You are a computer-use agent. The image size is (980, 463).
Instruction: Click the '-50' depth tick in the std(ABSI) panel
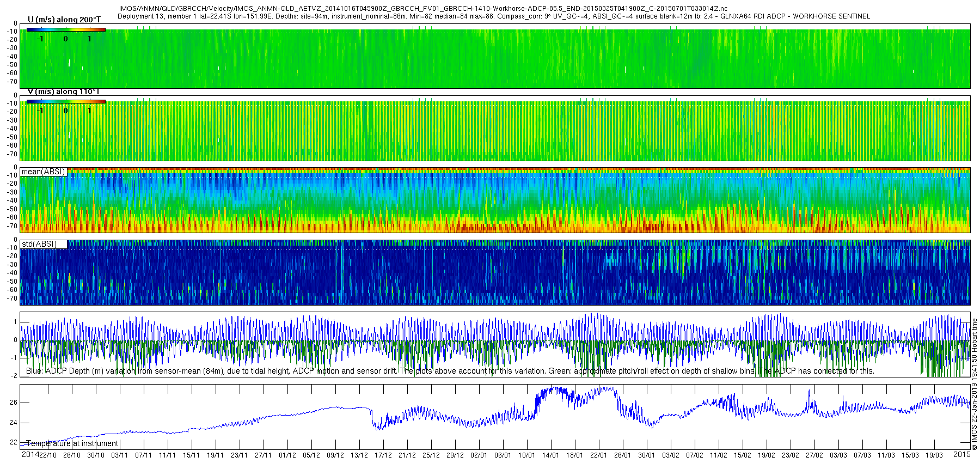pos(11,282)
